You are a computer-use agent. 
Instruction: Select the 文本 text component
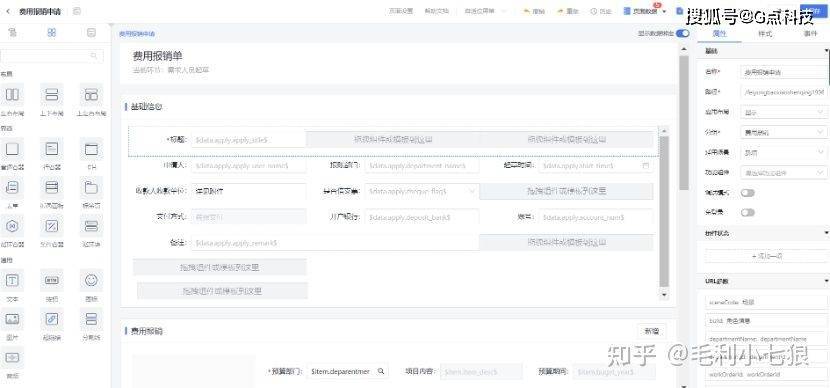click(12, 281)
